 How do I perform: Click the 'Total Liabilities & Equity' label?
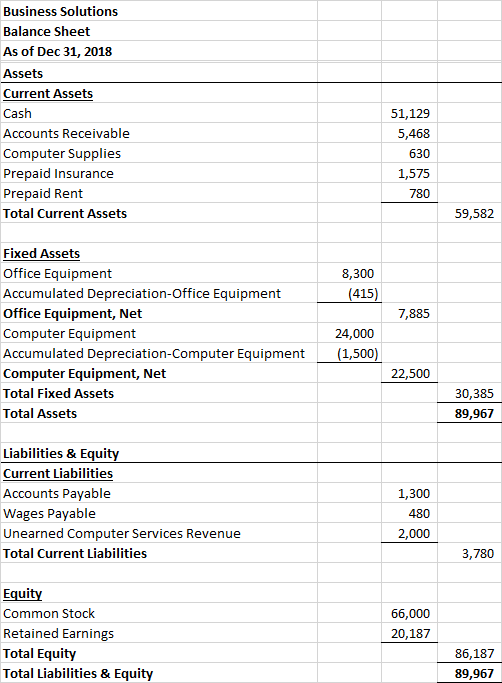point(78,673)
